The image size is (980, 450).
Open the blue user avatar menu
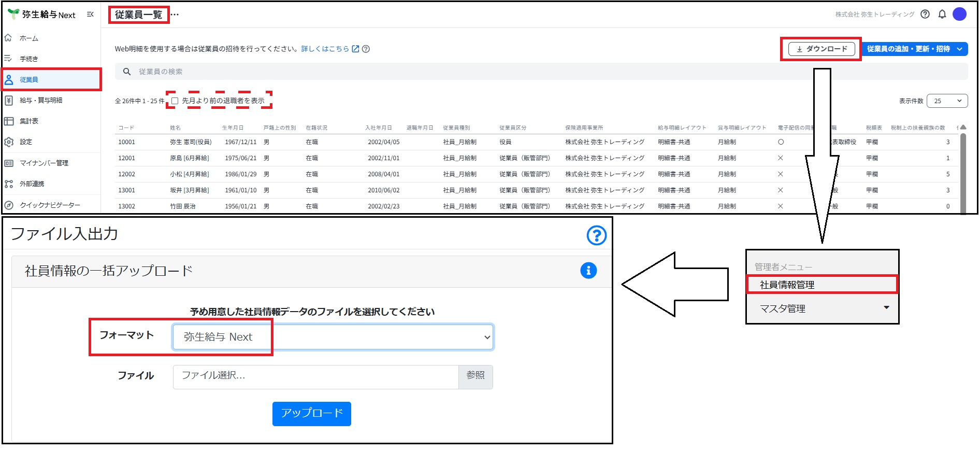(x=959, y=14)
